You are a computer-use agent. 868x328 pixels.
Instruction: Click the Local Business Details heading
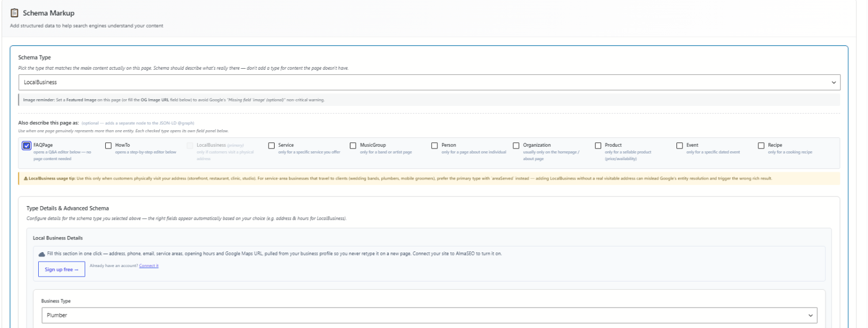click(x=58, y=238)
